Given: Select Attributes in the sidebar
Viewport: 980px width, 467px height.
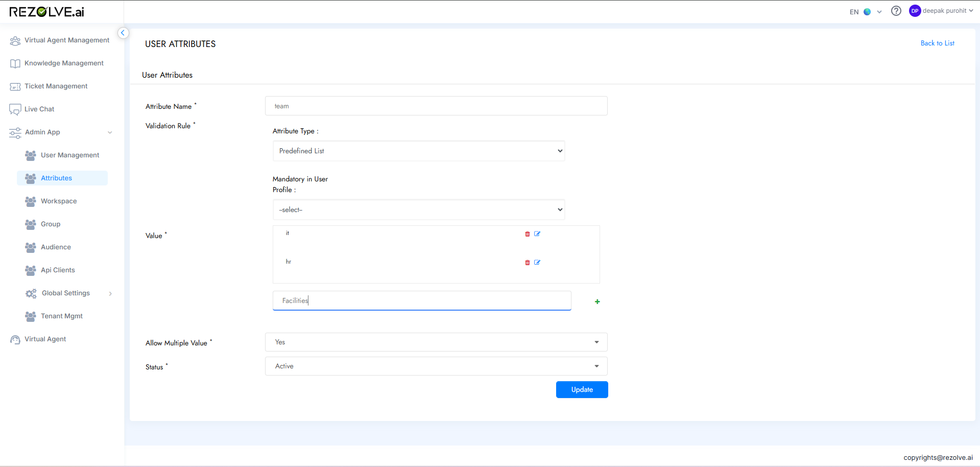Looking at the screenshot, I should [56, 178].
